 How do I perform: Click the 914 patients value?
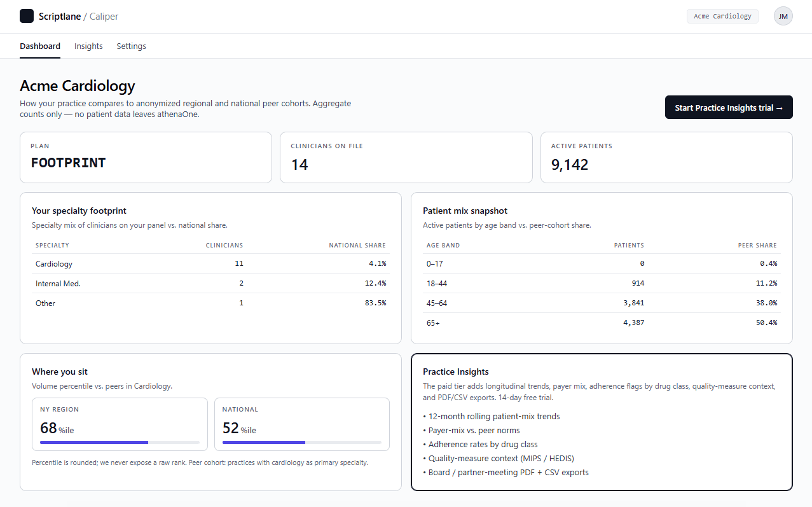[638, 283]
